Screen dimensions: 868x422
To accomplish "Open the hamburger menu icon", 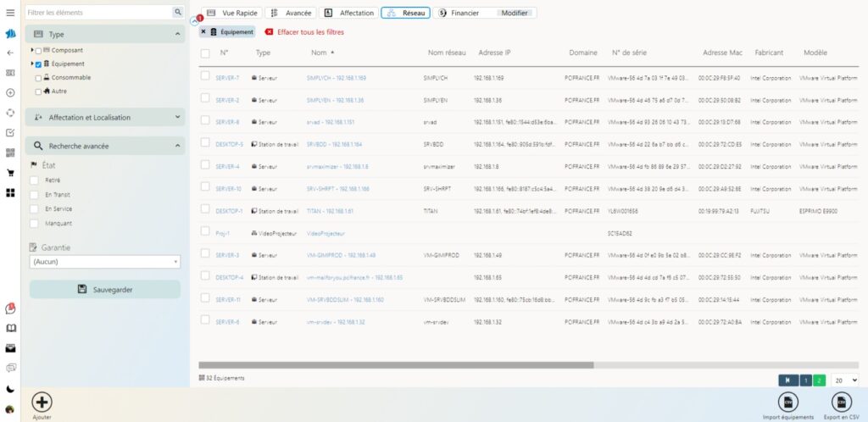I will coord(10,12).
